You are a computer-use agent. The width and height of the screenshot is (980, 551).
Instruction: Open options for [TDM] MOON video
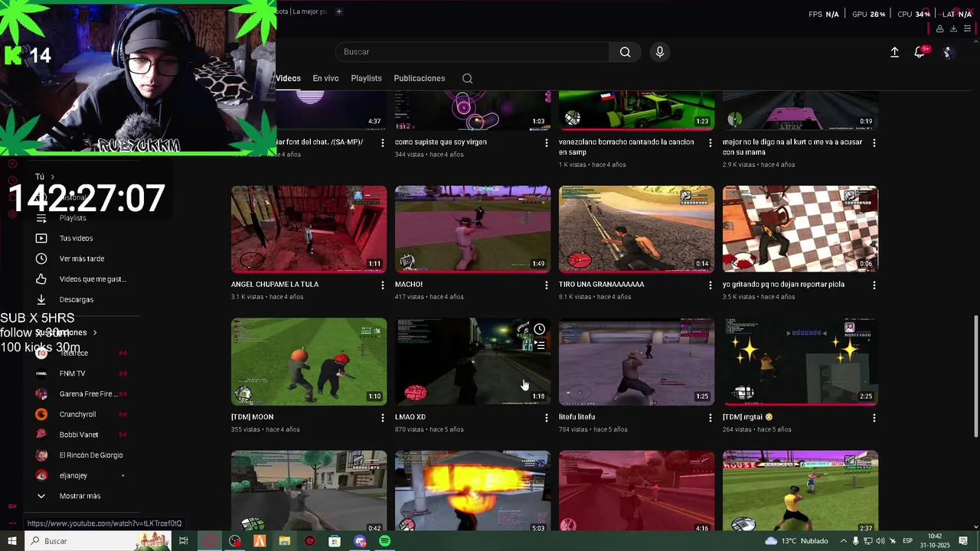pyautogui.click(x=383, y=418)
